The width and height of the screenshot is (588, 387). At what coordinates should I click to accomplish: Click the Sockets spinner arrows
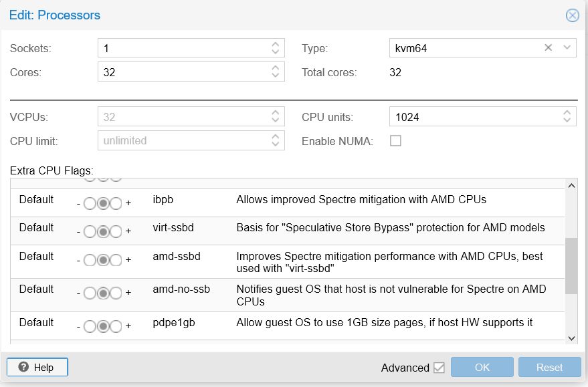pos(275,47)
